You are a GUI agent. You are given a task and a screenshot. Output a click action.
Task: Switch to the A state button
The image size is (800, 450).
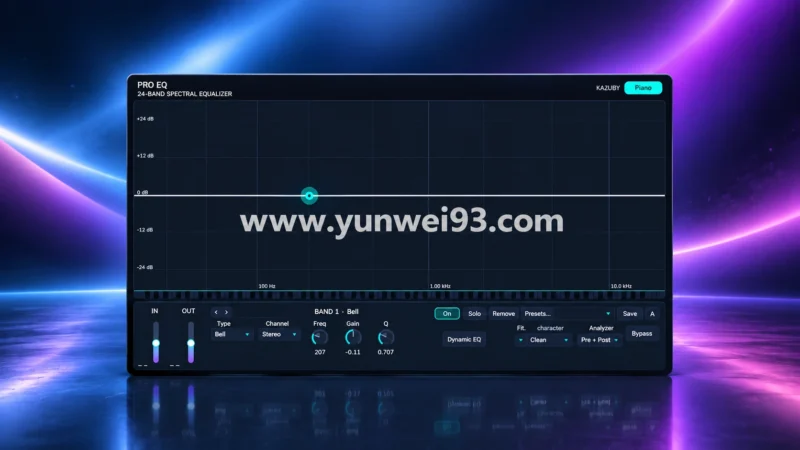(652, 314)
